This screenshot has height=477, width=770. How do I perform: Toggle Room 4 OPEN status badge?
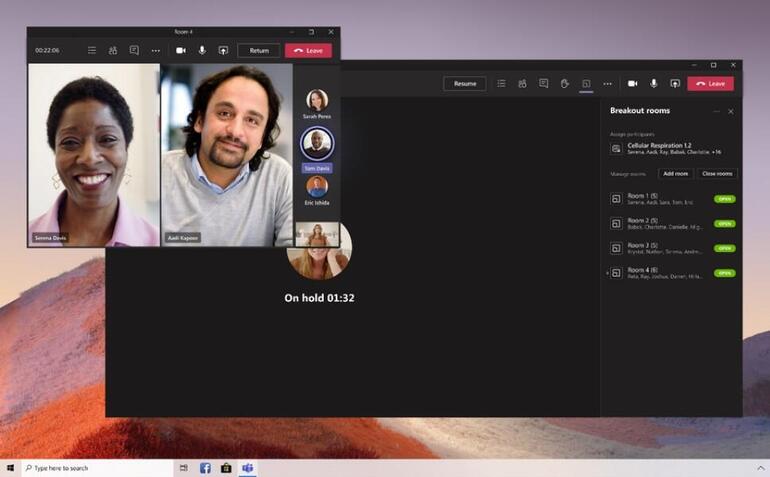pos(725,273)
